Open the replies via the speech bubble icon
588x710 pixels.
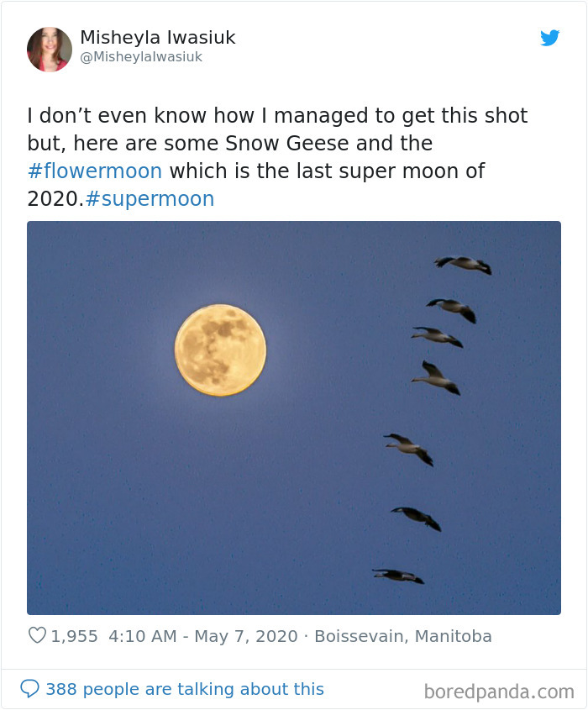coord(29,689)
